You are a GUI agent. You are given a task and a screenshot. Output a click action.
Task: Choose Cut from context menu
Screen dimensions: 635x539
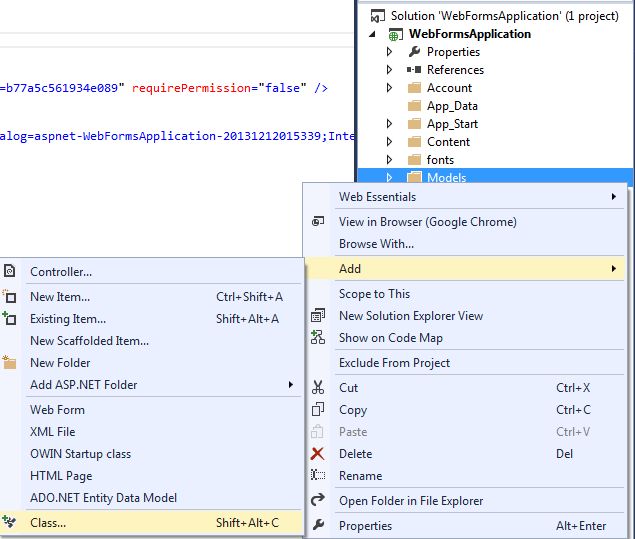point(465,388)
